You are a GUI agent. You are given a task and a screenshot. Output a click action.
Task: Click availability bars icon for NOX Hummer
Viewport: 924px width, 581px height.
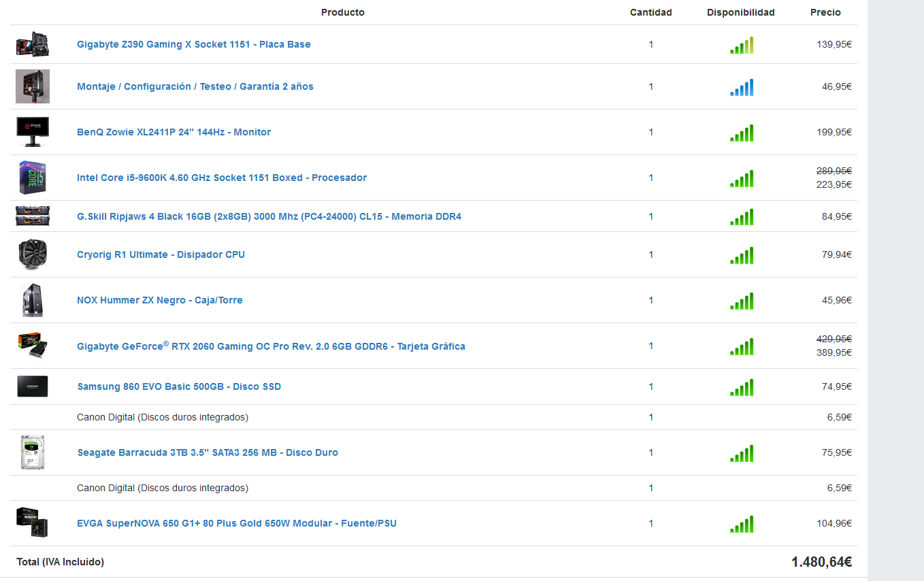[742, 301]
